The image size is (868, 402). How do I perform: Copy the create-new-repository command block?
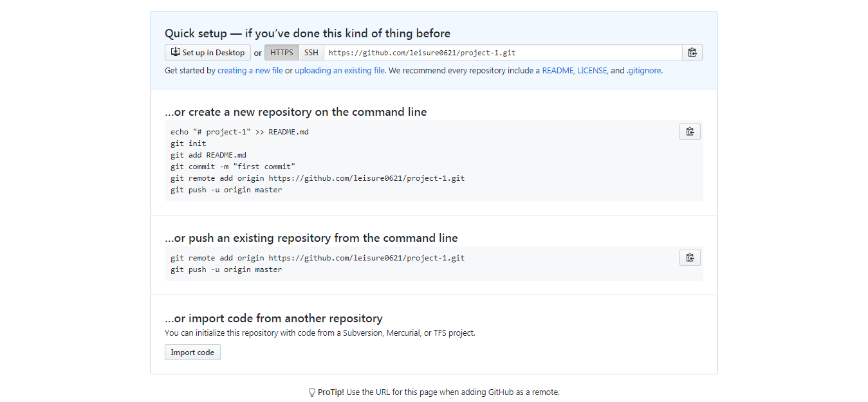coord(690,131)
